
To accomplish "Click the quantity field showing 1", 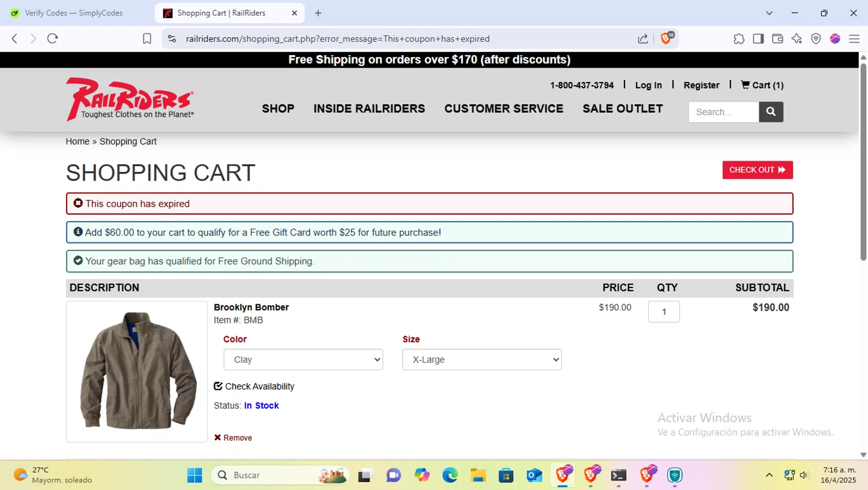I will 664,311.
